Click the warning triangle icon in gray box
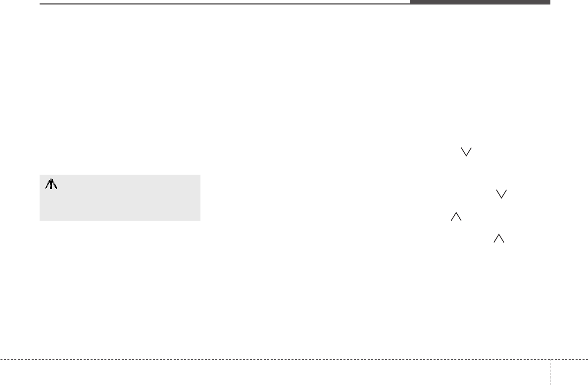The image size is (588, 385). (51, 184)
